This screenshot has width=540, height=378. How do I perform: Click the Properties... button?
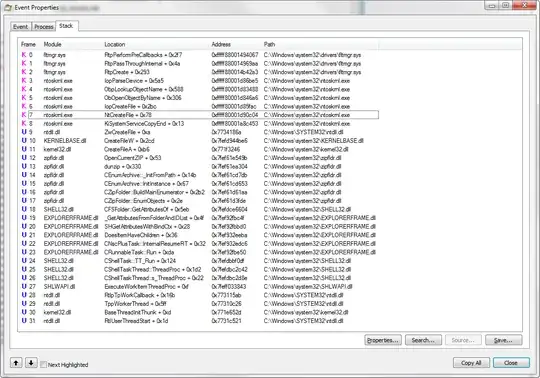(383, 340)
